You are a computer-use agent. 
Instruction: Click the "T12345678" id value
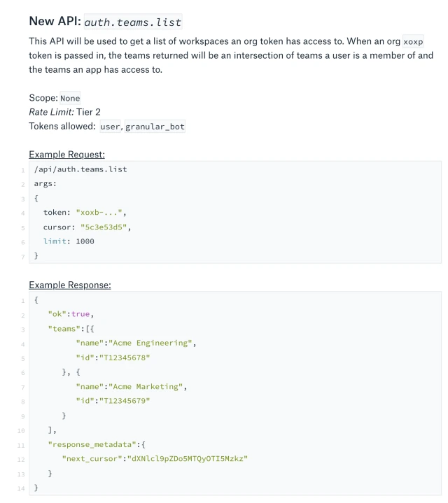[125, 357]
